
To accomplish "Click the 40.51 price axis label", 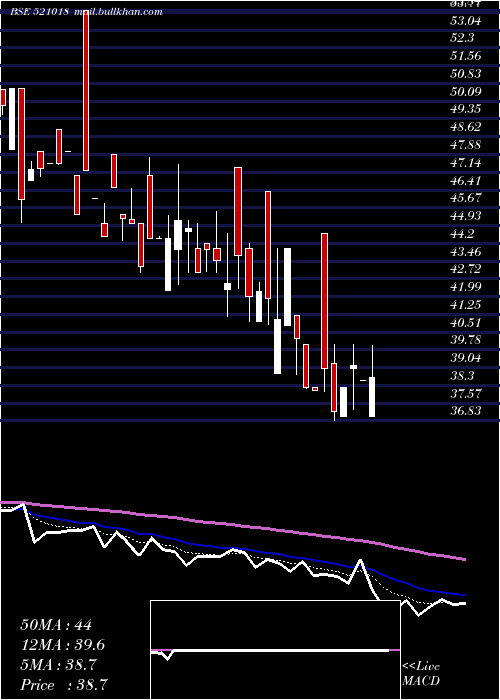I will (x=466, y=323).
